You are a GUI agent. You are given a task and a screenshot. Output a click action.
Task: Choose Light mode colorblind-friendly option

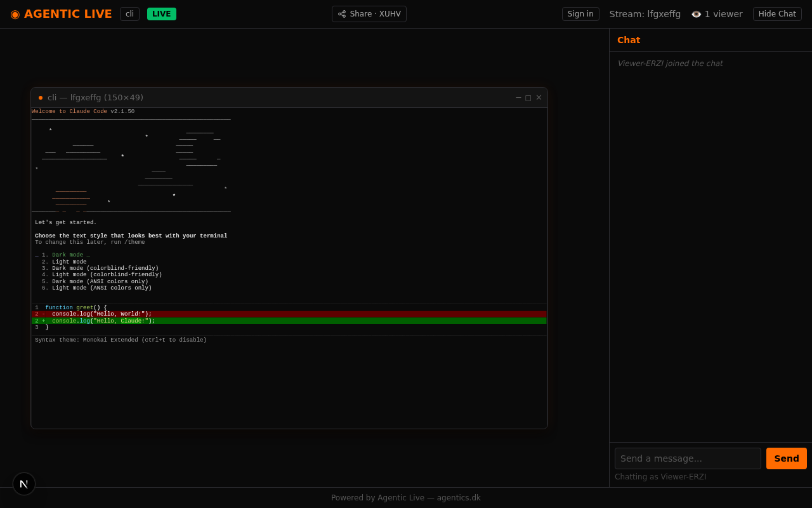click(107, 275)
